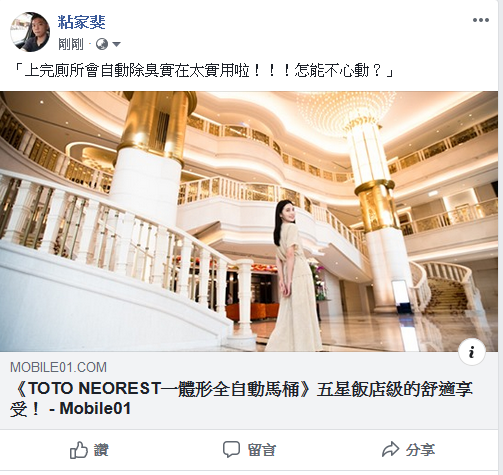Screen dimensions: 503x475
Task: Open the link info 'i' icon
Action: click(472, 352)
